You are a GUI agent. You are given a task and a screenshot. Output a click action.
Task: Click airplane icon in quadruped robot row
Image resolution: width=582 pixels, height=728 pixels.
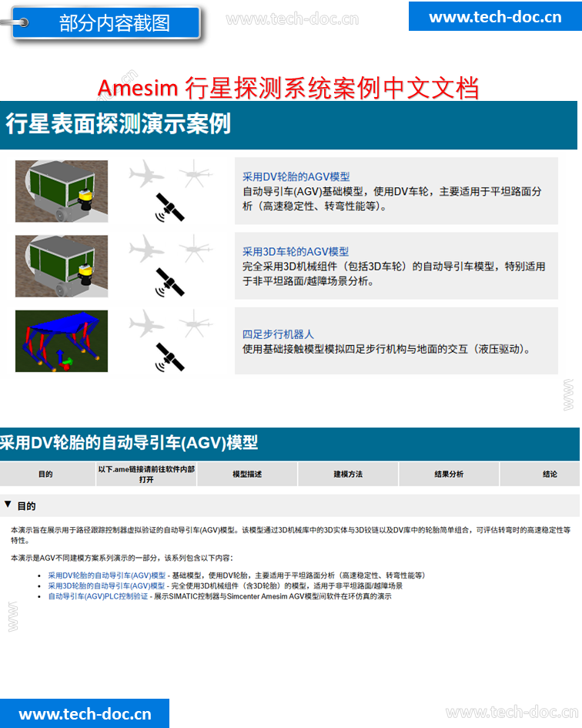pos(147,324)
